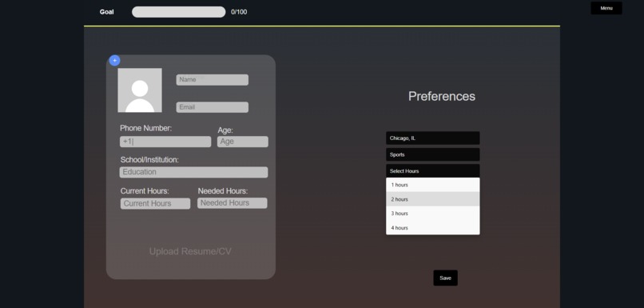The width and height of the screenshot is (644, 308).
Task: Choose the 2 hours option
Action: pyautogui.click(x=433, y=199)
